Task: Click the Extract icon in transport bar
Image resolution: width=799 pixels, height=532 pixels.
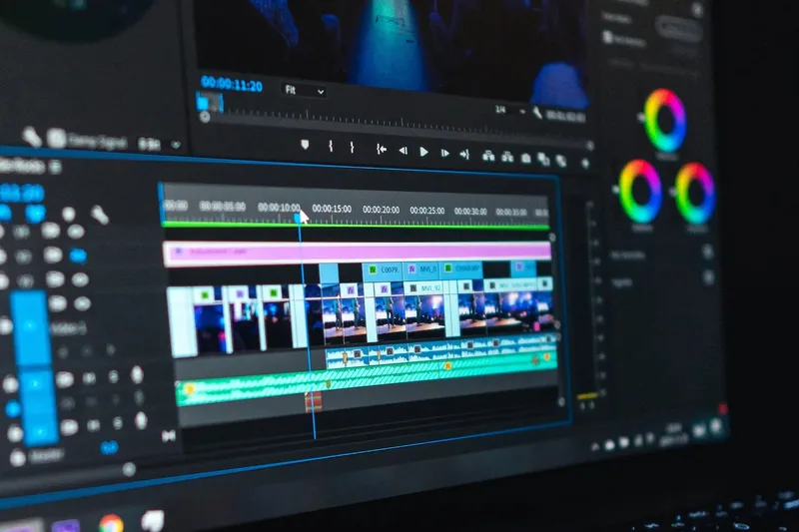Action: (x=507, y=157)
